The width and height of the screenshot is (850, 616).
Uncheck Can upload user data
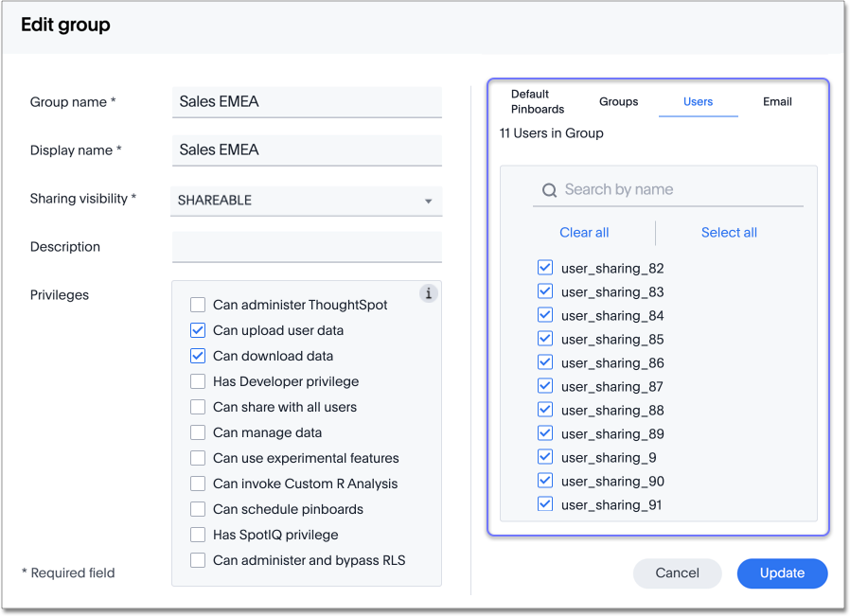[198, 330]
